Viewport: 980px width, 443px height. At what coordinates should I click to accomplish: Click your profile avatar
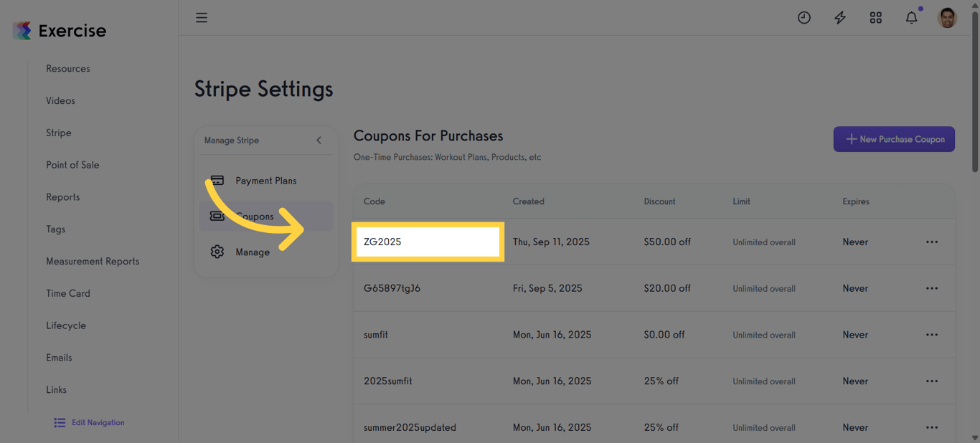pos(947,17)
